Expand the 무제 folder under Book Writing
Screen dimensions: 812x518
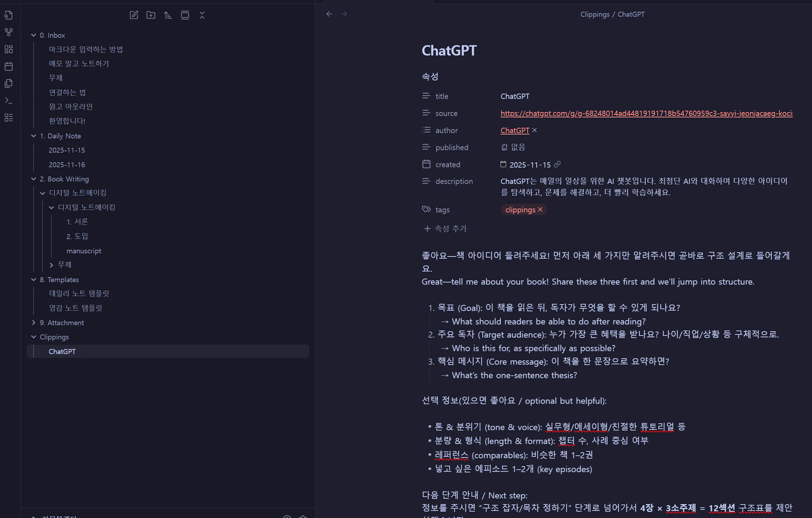pos(51,265)
